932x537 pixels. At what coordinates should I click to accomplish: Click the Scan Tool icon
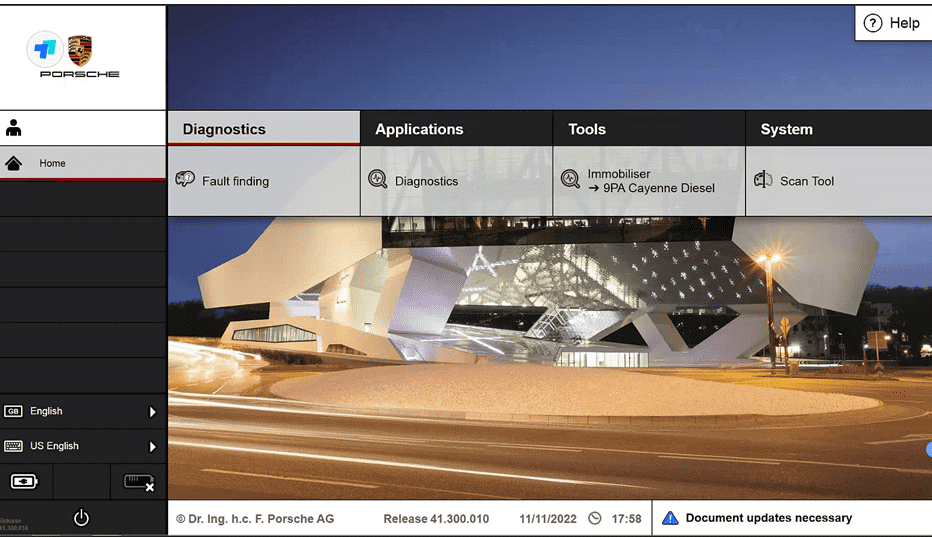point(763,179)
